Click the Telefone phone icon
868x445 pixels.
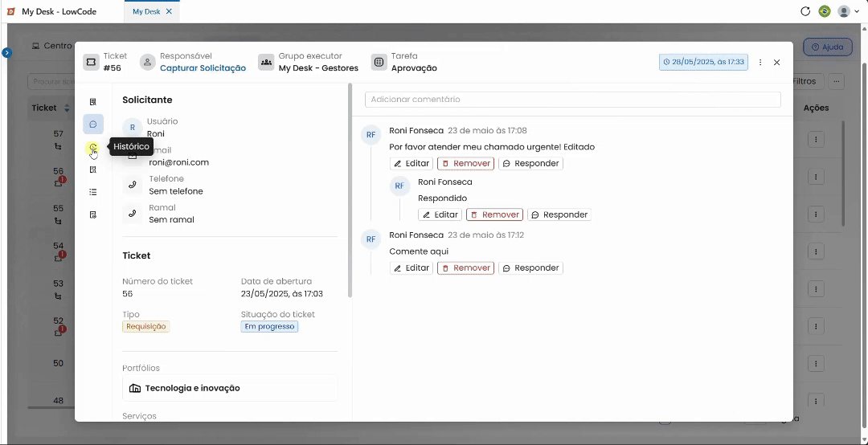[133, 185]
